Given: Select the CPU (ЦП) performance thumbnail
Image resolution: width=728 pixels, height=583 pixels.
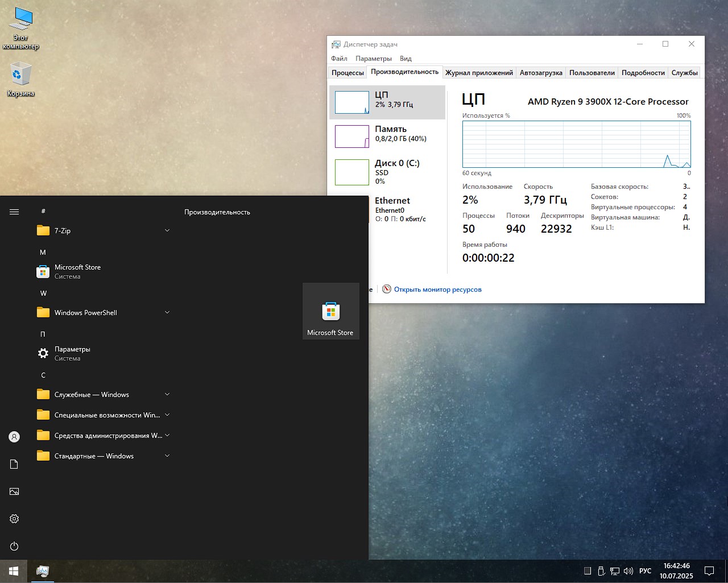Looking at the screenshot, I should coord(387,102).
